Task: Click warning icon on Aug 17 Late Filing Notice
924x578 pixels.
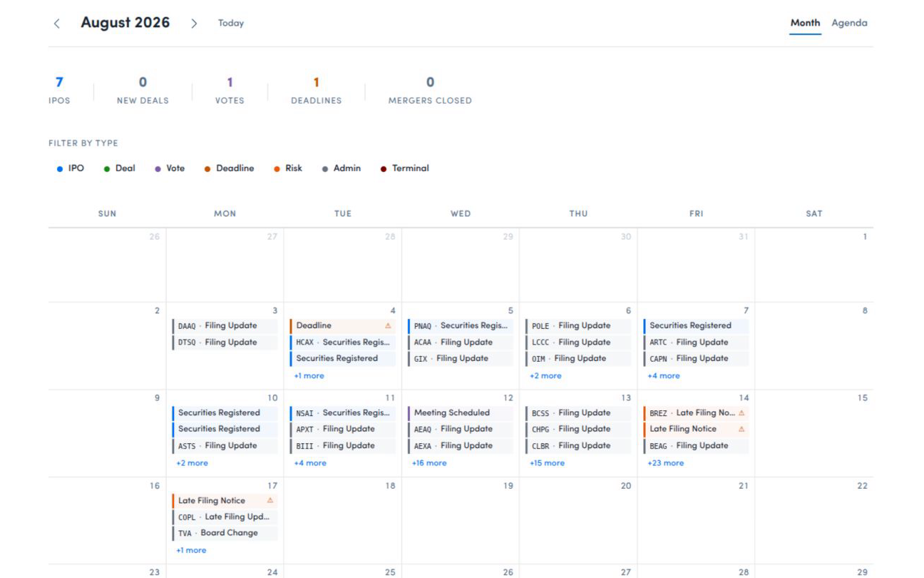Action: coord(270,500)
